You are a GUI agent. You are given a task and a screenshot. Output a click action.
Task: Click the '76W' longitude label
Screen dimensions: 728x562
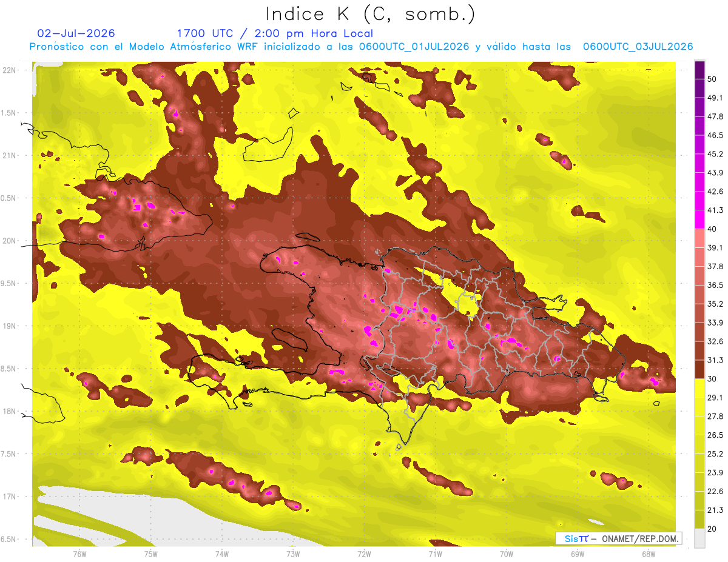coord(79,554)
